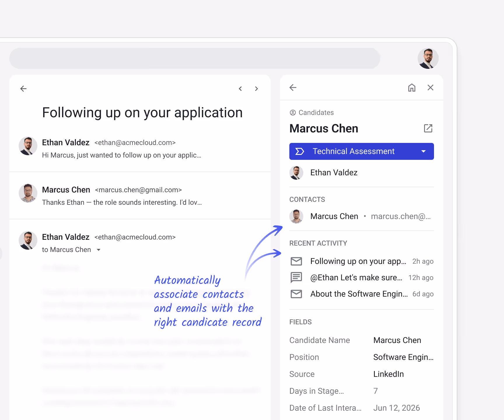Screen dimensions: 504x420
Task: Open the profile avatar at top right
Action: click(428, 58)
